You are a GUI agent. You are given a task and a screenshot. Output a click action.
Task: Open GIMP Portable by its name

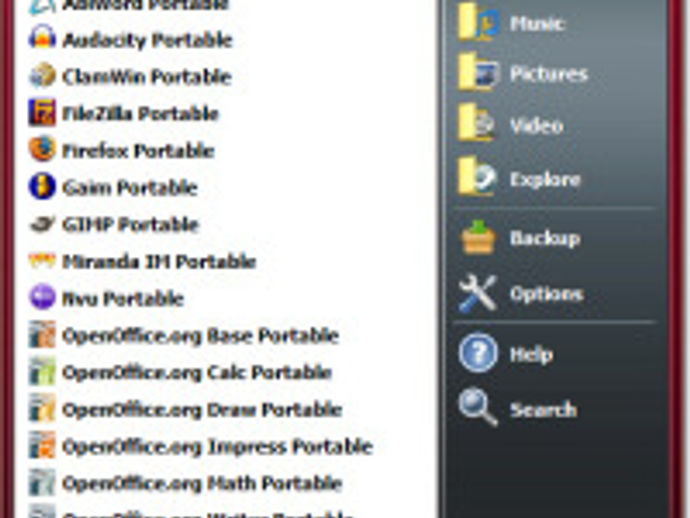pyautogui.click(x=131, y=225)
